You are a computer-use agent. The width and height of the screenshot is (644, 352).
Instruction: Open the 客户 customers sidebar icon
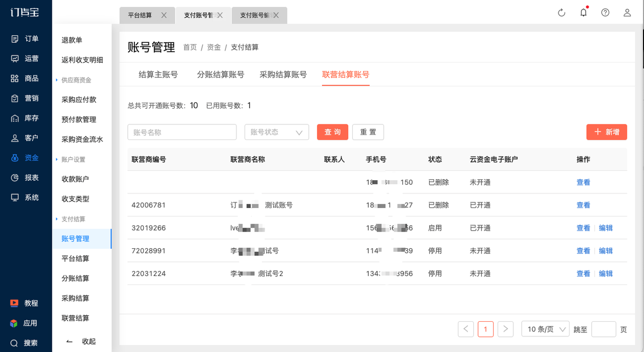[x=15, y=138]
